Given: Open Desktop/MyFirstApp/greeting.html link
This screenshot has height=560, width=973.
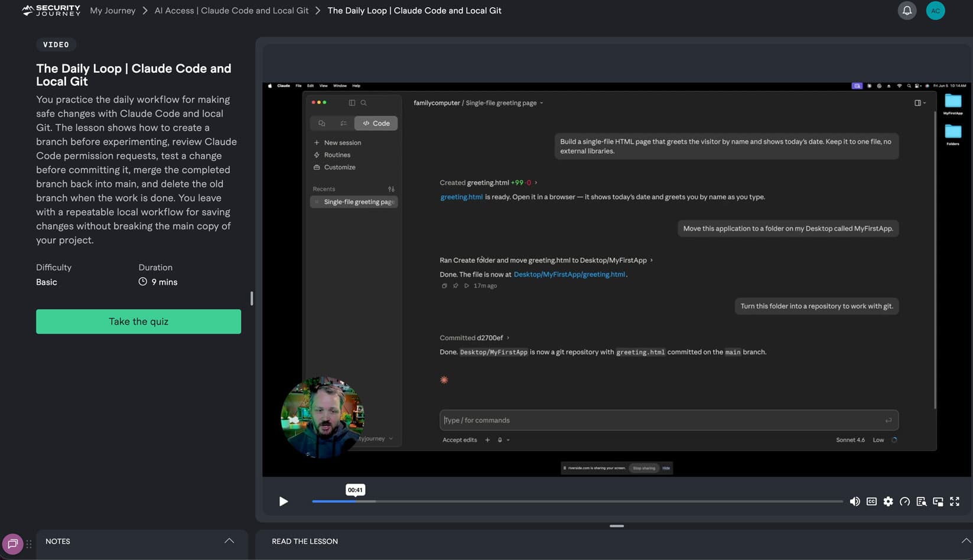Looking at the screenshot, I should [570, 275].
